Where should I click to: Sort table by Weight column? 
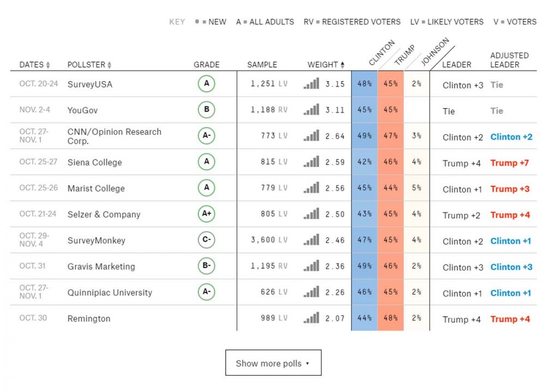(x=326, y=65)
